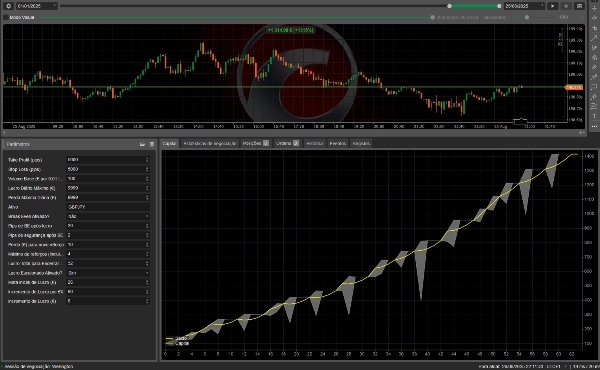
Task: Open the Histórico tab
Action: pyautogui.click(x=315, y=143)
